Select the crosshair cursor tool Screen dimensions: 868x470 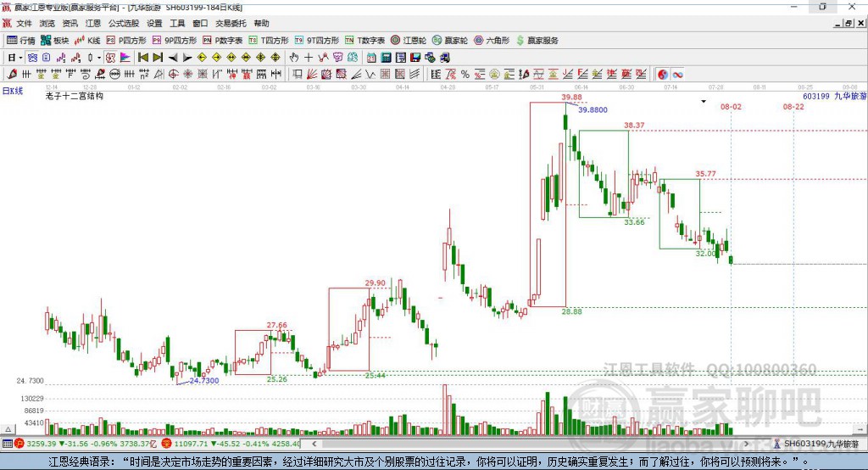point(309,58)
